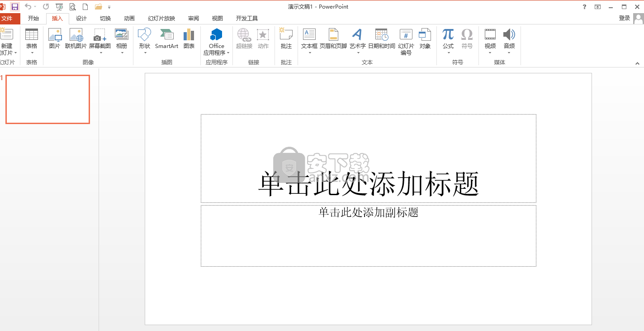Save the presentation from quick access toolbar
This screenshot has height=331, width=644.
point(15,7)
